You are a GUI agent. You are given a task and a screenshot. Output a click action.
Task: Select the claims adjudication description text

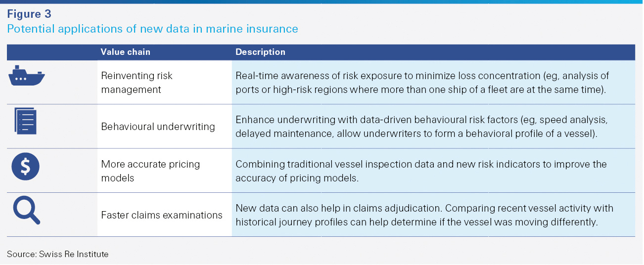[x=424, y=215]
